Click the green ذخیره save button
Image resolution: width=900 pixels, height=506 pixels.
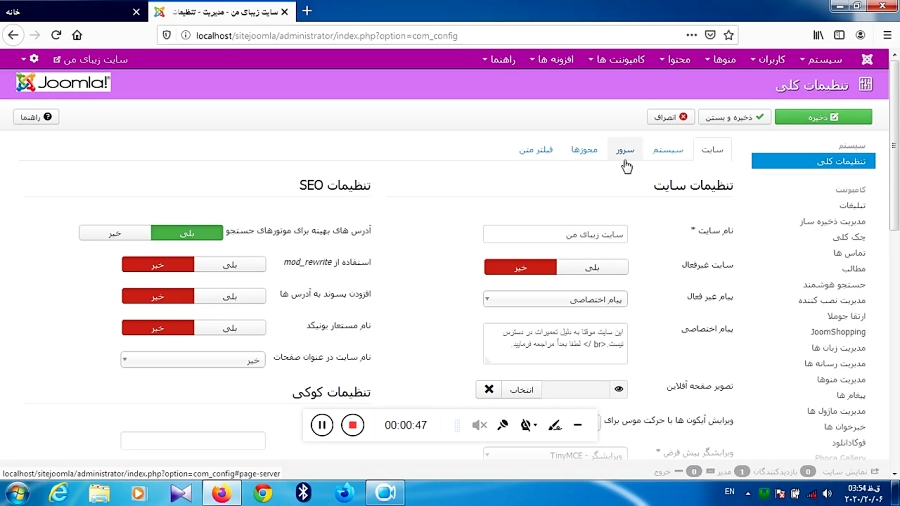(x=823, y=116)
